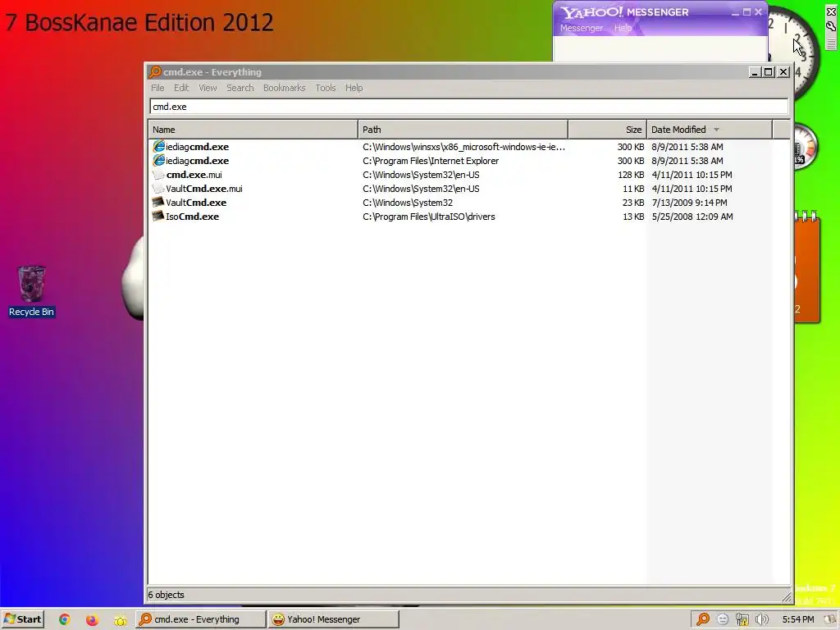Click the program icon of VaultCmd.exe in System32
Screen dimensions: 840x630
coord(158,202)
